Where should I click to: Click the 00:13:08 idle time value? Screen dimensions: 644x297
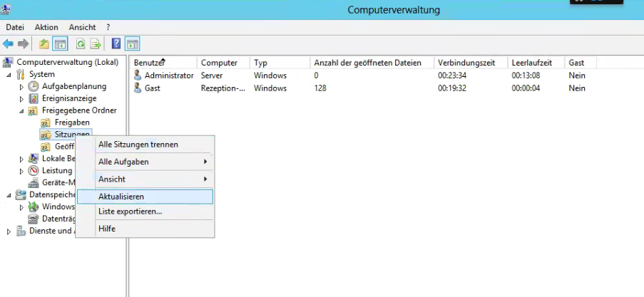tap(526, 75)
